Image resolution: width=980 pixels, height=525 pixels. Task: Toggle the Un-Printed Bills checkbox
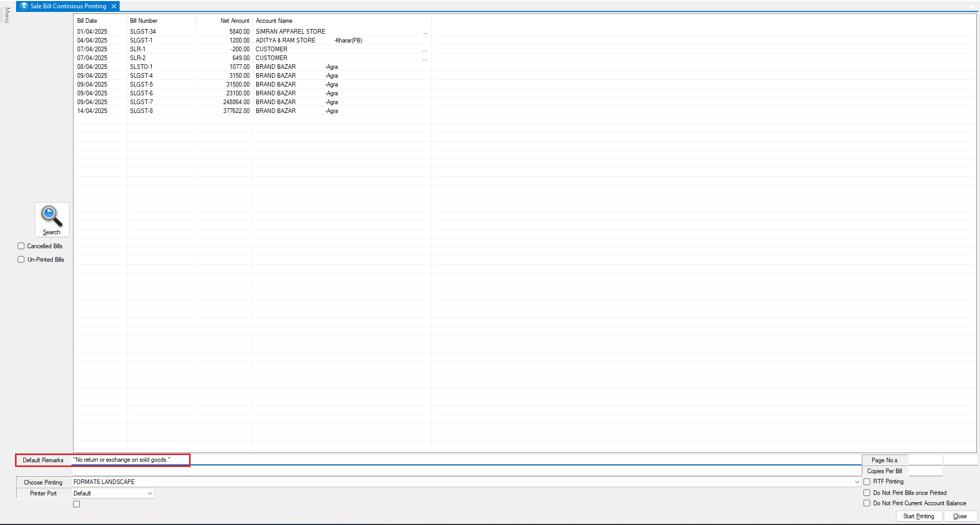(21, 260)
